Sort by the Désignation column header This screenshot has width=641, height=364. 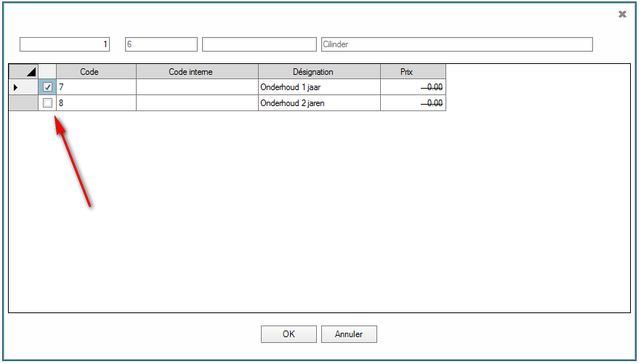319,71
